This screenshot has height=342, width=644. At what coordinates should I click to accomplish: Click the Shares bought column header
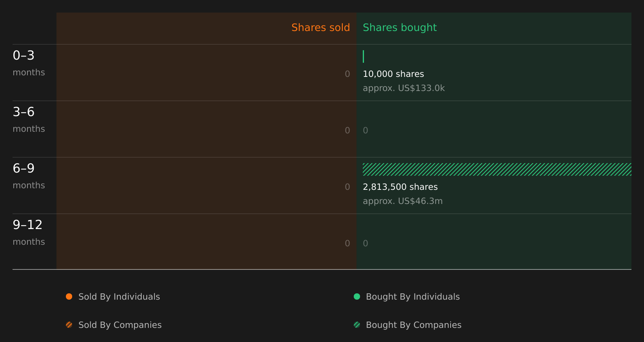click(400, 27)
